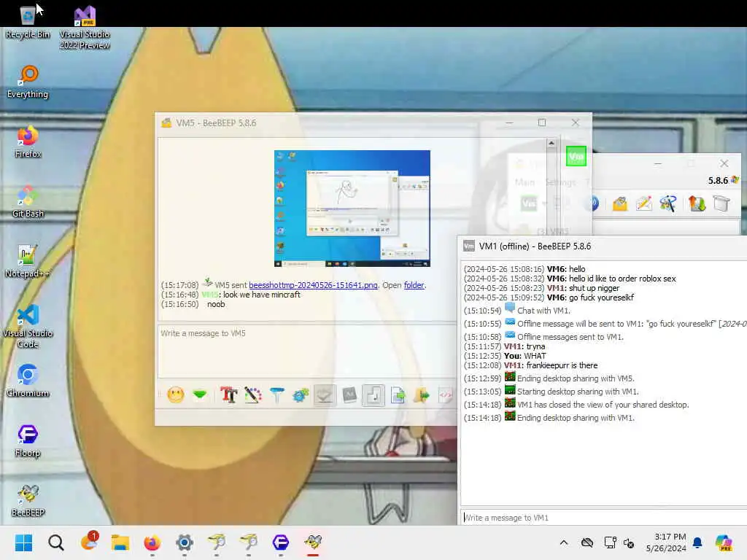
Task: Click the scroll up arrow in VM5 chat
Action: pyautogui.click(x=551, y=144)
